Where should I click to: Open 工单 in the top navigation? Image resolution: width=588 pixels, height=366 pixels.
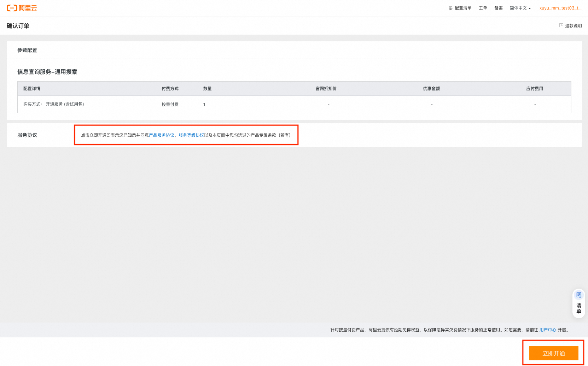pyautogui.click(x=483, y=8)
